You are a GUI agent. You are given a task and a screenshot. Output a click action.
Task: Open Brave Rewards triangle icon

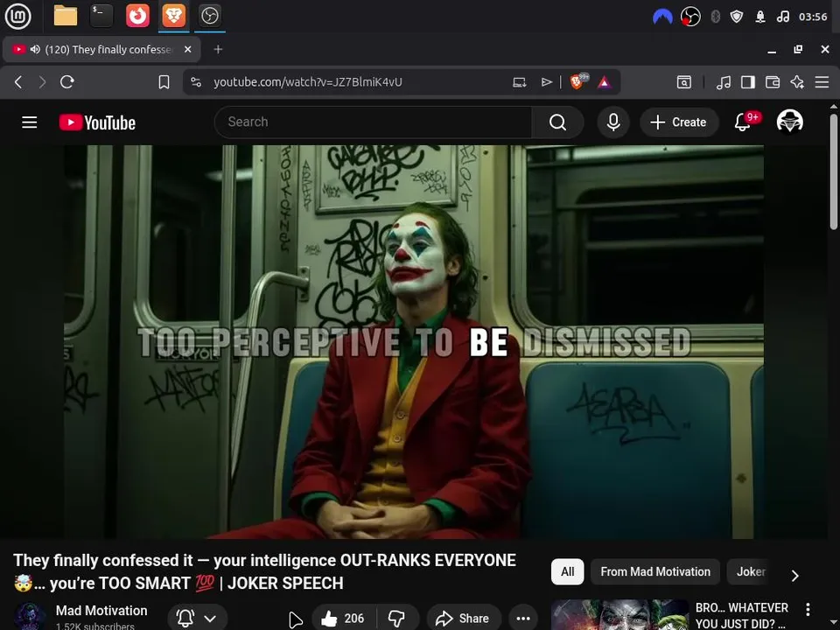click(605, 82)
